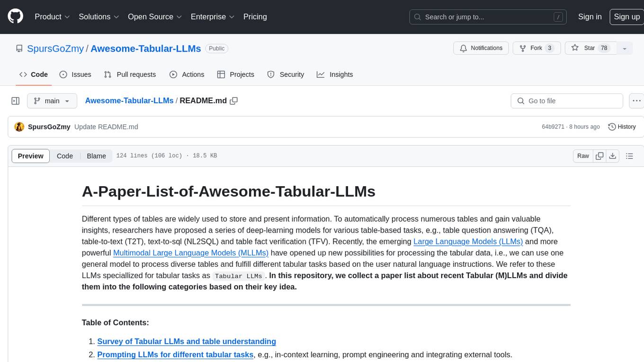Expand the Product menu

52,17
